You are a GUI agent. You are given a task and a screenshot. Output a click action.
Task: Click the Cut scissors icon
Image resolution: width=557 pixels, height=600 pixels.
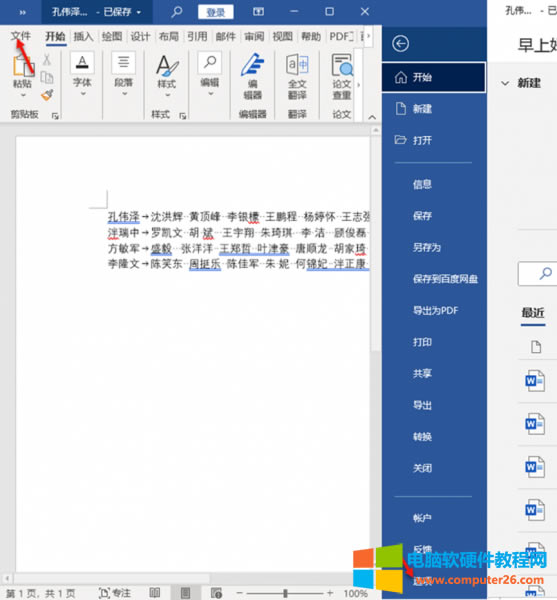47,59
